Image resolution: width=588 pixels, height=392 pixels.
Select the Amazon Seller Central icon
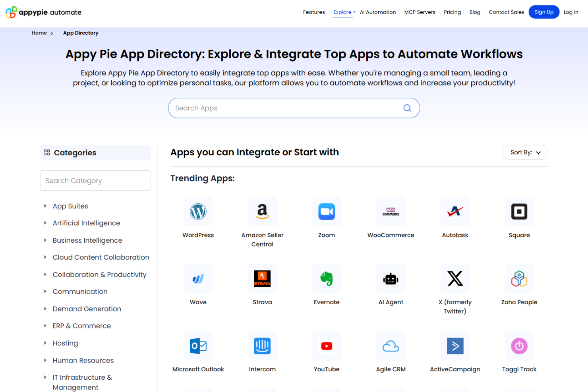(x=262, y=212)
